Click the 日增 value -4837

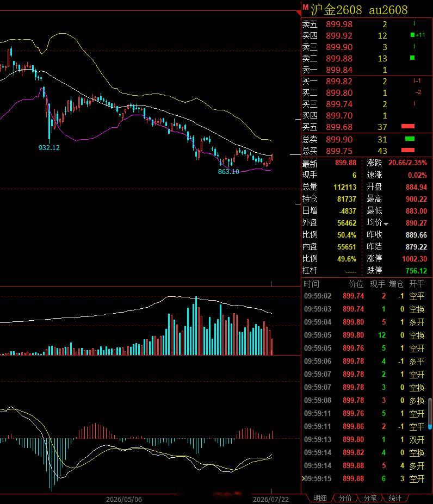tap(348, 211)
